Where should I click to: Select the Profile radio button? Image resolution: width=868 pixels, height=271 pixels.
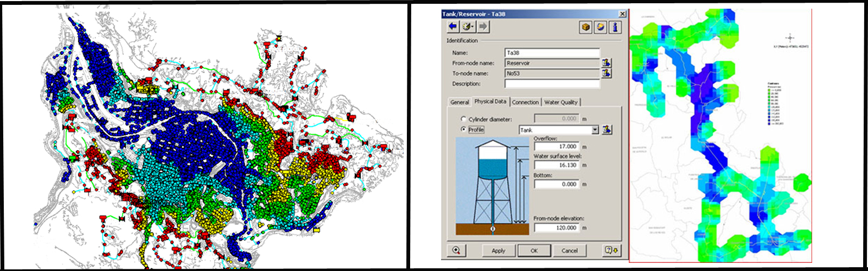coord(463,130)
